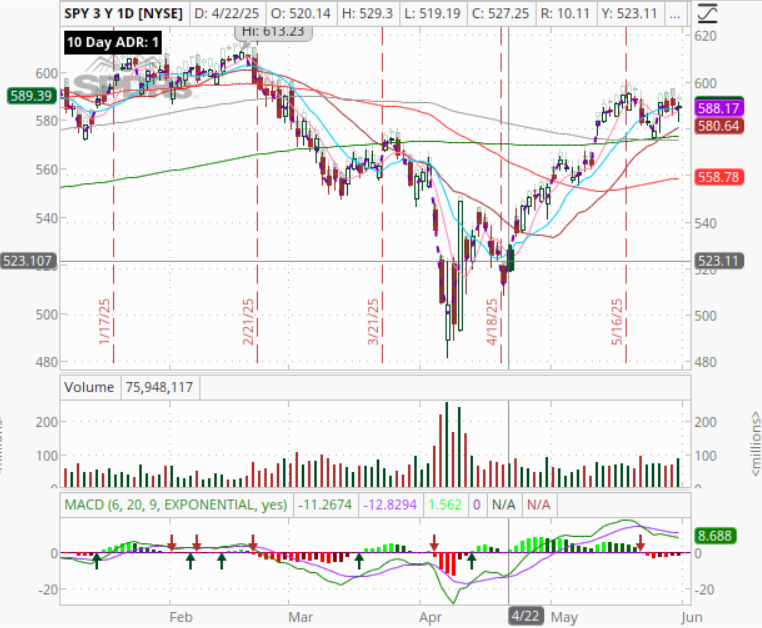
Task: Click the 'Hi: 613.23' high bubble
Action: [273, 32]
